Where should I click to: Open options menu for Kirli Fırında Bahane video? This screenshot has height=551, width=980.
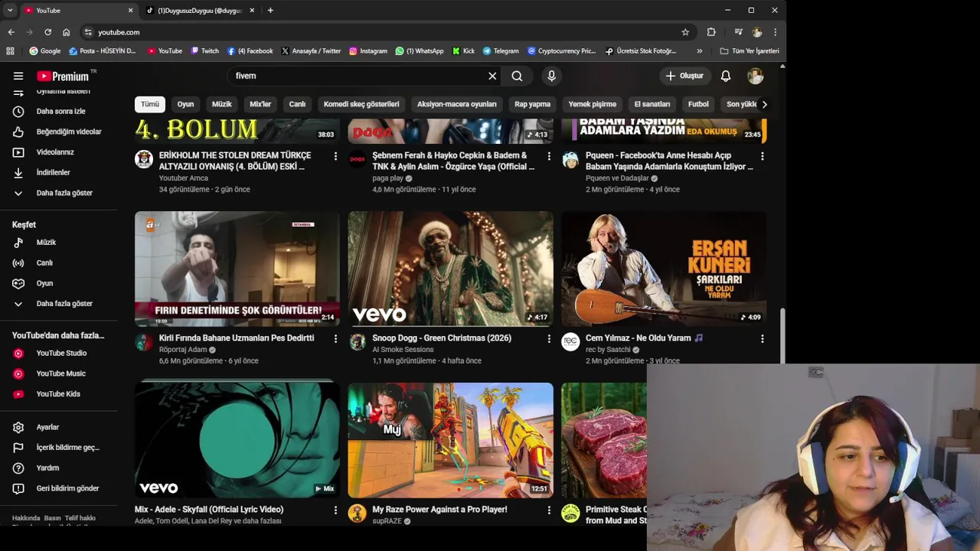tap(335, 338)
